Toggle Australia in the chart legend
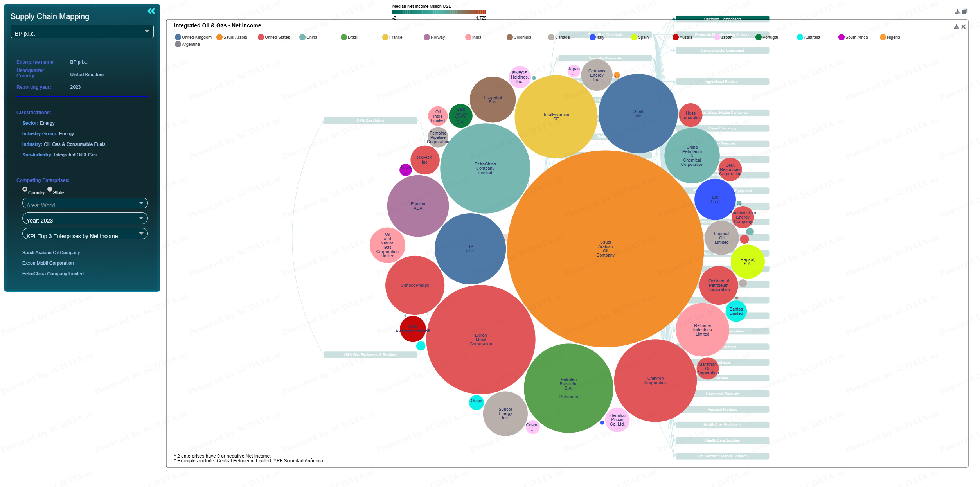 809,37
